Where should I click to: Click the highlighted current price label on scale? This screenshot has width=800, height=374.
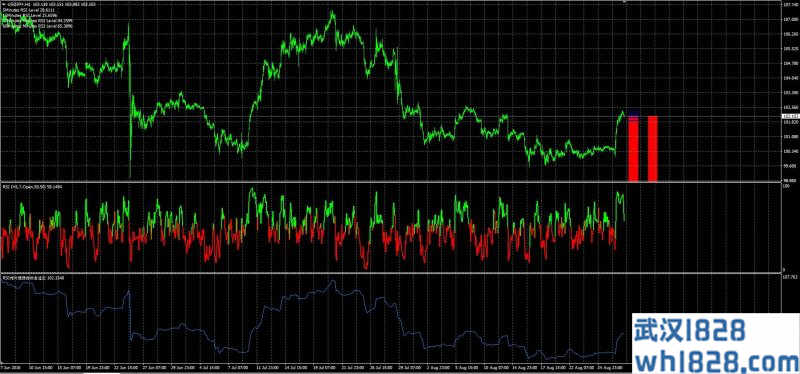[x=790, y=117]
